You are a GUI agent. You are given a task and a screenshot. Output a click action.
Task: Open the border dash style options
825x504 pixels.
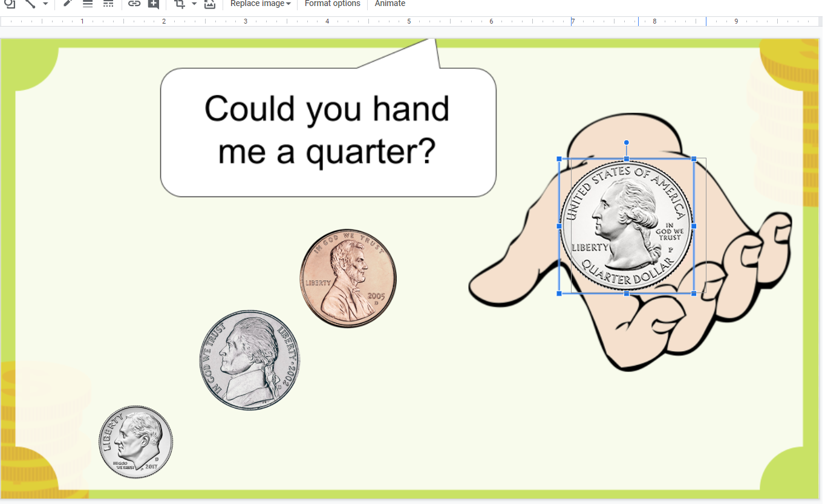click(x=108, y=4)
